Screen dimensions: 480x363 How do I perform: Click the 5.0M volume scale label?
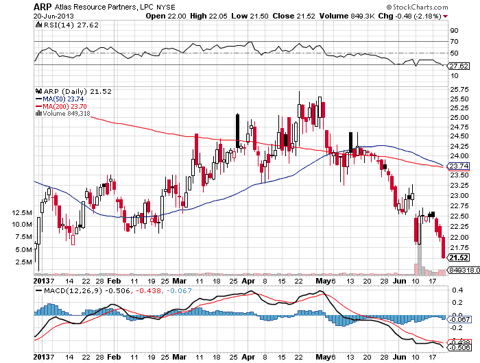24,250
